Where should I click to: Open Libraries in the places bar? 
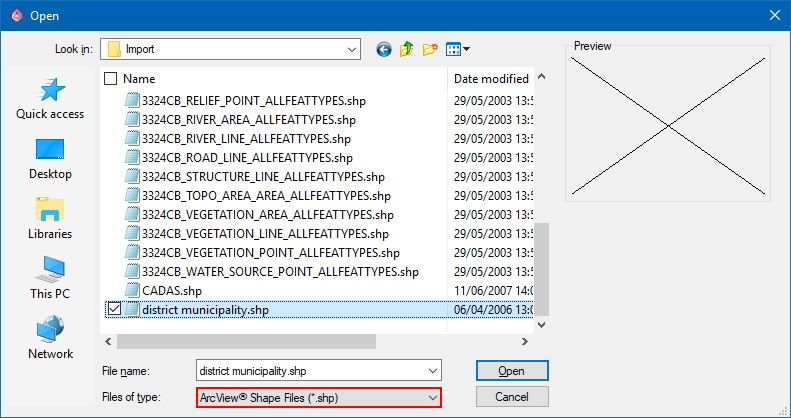click(50, 219)
